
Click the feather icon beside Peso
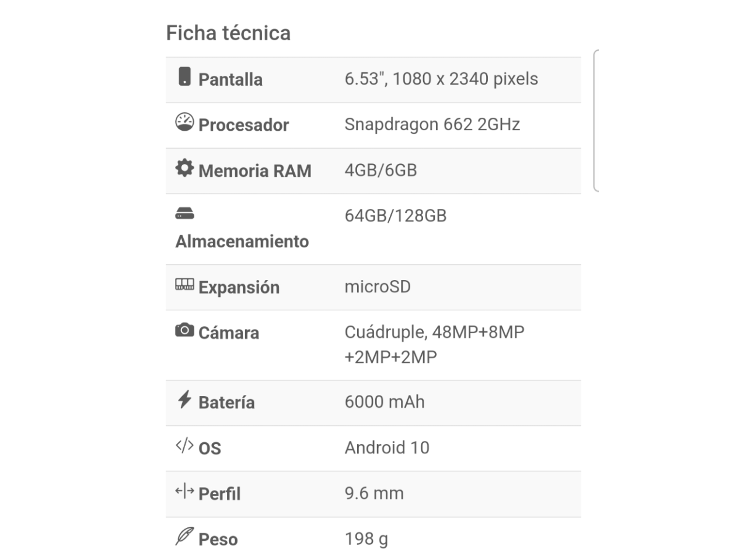[184, 536]
